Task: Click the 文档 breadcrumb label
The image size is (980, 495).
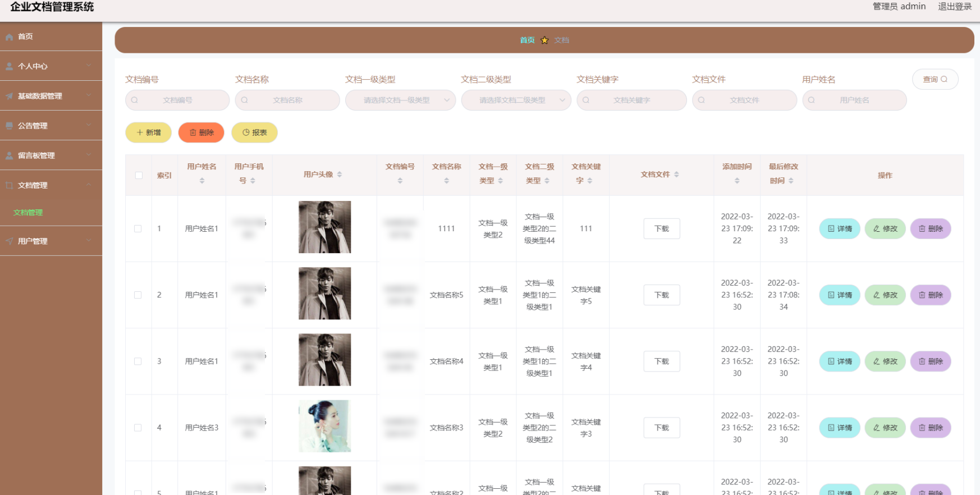Action: point(562,40)
